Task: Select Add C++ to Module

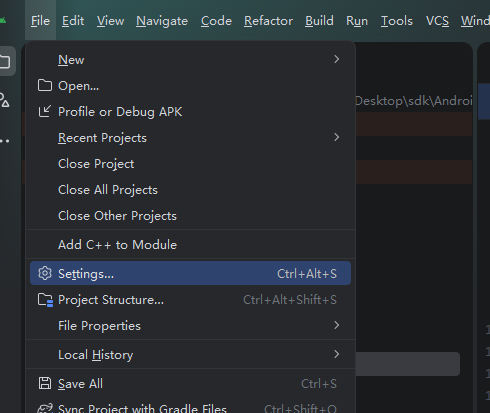Action: pyautogui.click(x=117, y=245)
